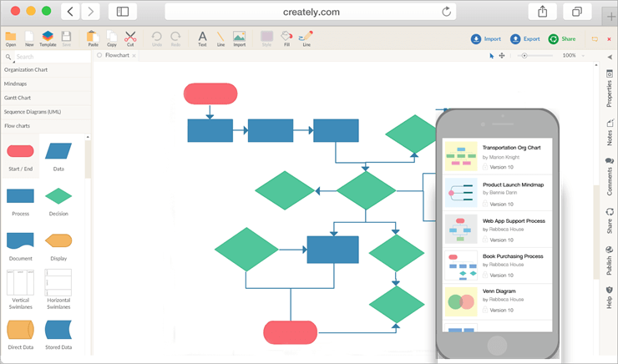Go back in browser
This screenshot has height=364, width=618.
tap(70, 12)
